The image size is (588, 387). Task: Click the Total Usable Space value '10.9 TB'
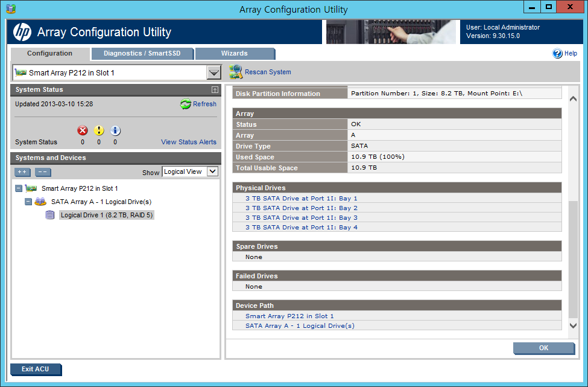pyautogui.click(x=364, y=168)
